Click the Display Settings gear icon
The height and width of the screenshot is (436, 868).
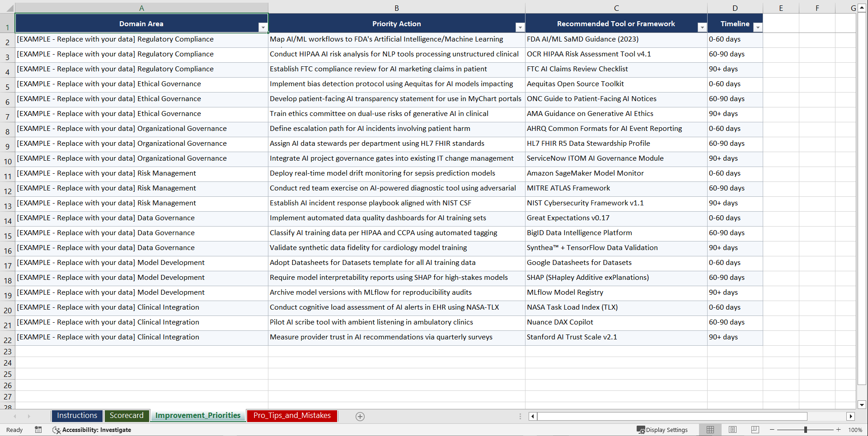[x=641, y=430]
